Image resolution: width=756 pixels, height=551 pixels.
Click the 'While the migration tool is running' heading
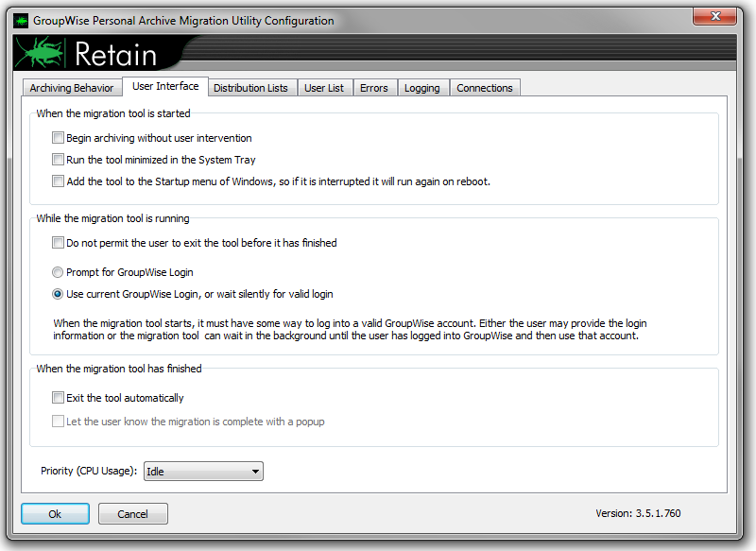(112, 218)
